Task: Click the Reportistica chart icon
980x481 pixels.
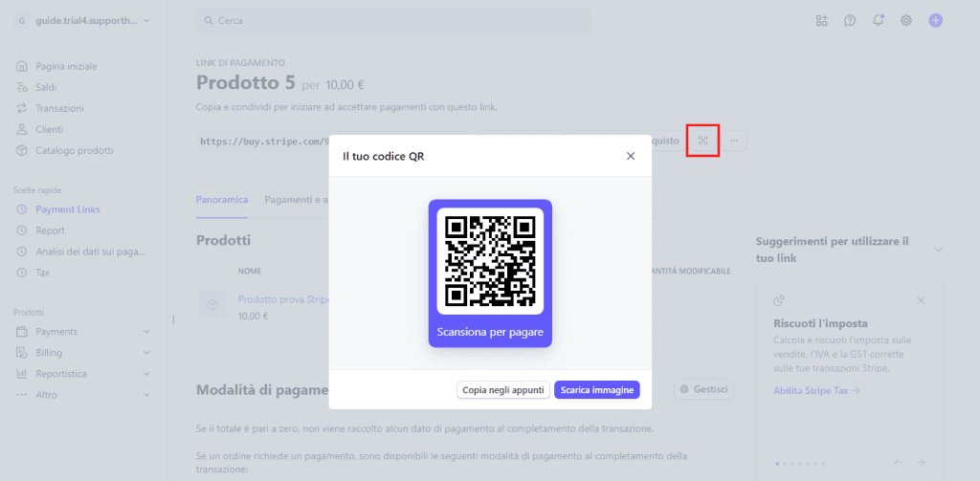Action: [x=22, y=374]
